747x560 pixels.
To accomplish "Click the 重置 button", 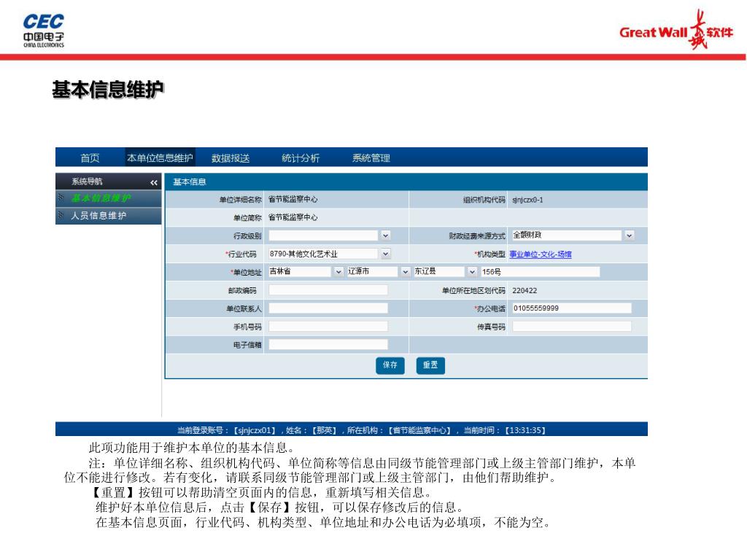I will pyautogui.click(x=430, y=365).
